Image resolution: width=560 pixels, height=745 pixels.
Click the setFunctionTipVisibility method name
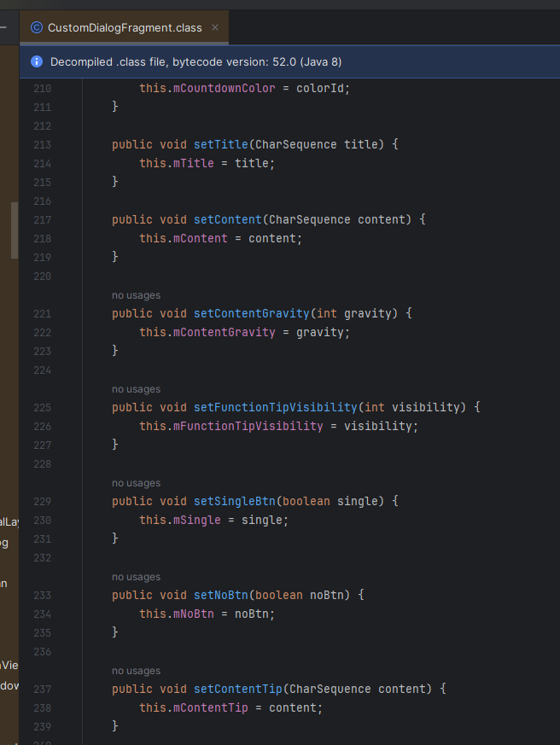(x=275, y=407)
